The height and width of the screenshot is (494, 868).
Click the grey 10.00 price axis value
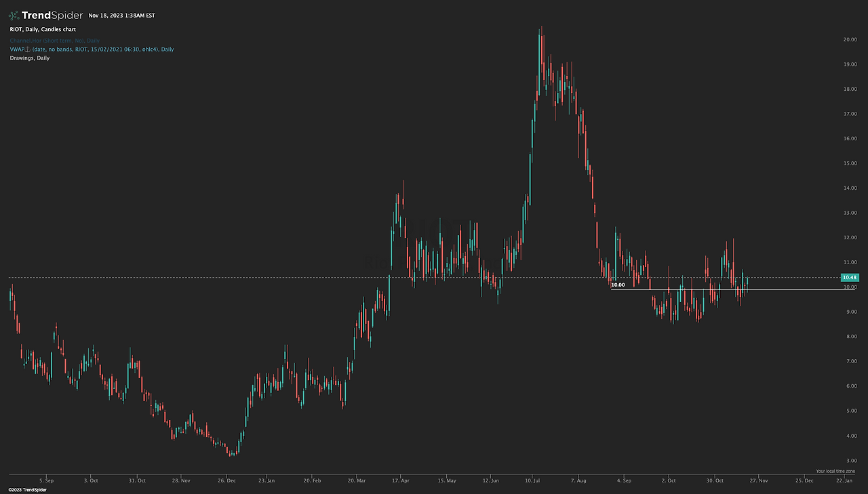pos(850,287)
